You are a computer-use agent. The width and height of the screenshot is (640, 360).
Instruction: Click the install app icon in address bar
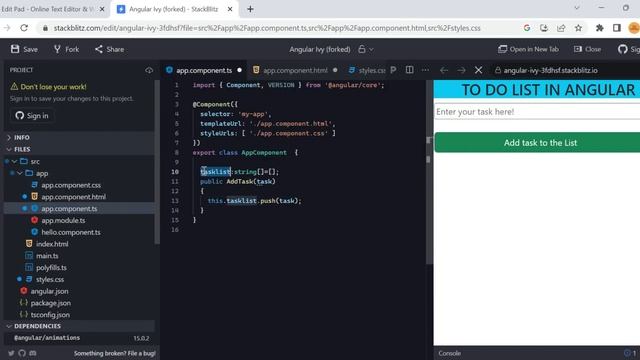tap(544, 28)
